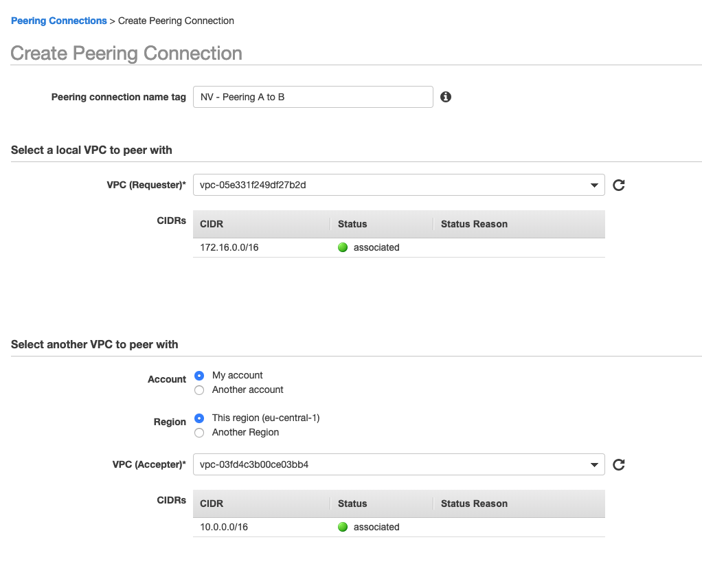Refresh the VPC (Requester) list
This screenshot has width=702, height=588.
click(618, 185)
